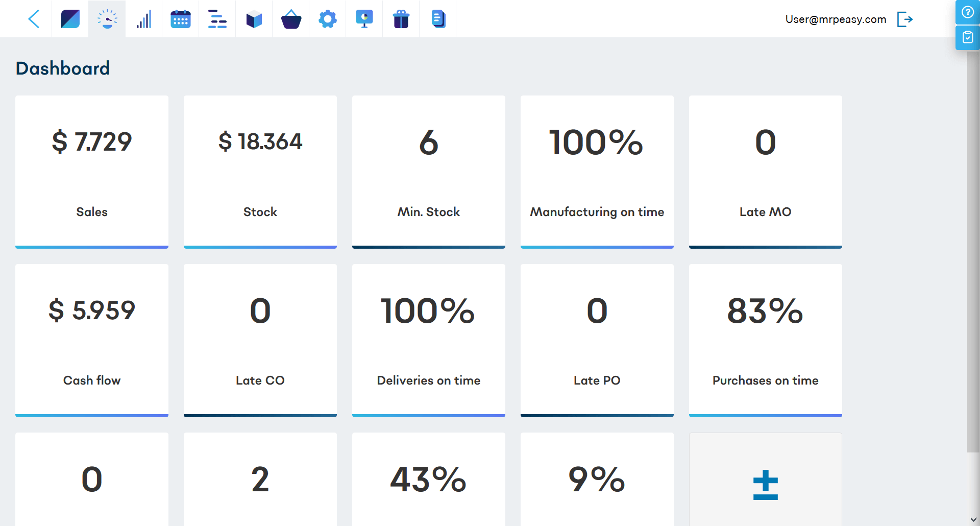Open the Sales $ 7.729 widget
This screenshot has width=980, height=526.
(x=92, y=172)
